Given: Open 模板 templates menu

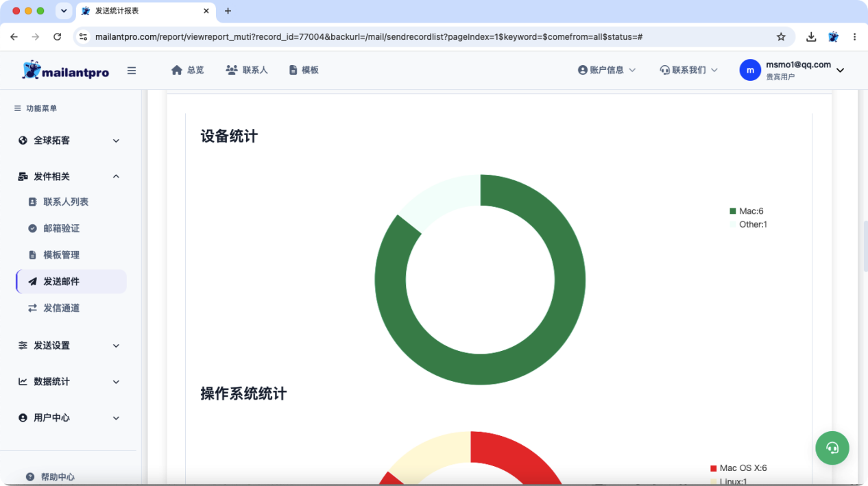Looking at the screenshot, I should point(304,70).
